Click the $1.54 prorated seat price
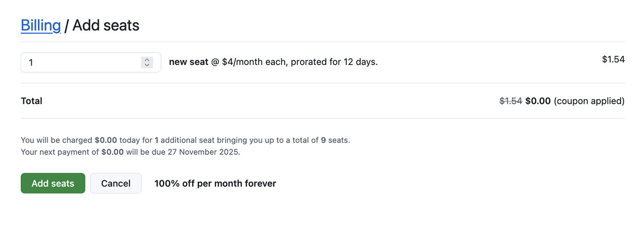This screenshot has height=234, width=644. pos(613,59)
